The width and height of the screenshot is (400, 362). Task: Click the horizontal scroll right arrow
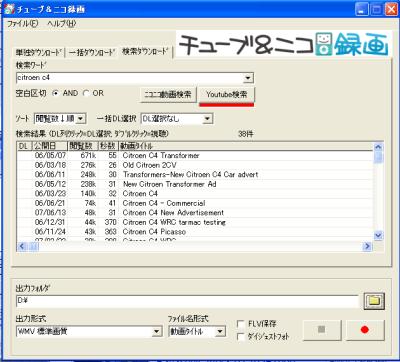(367, 246)
